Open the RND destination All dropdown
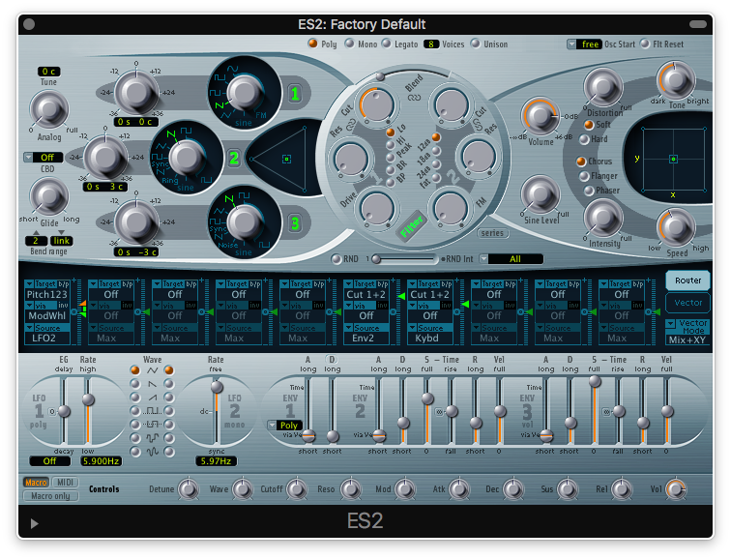 pos(514,259)
